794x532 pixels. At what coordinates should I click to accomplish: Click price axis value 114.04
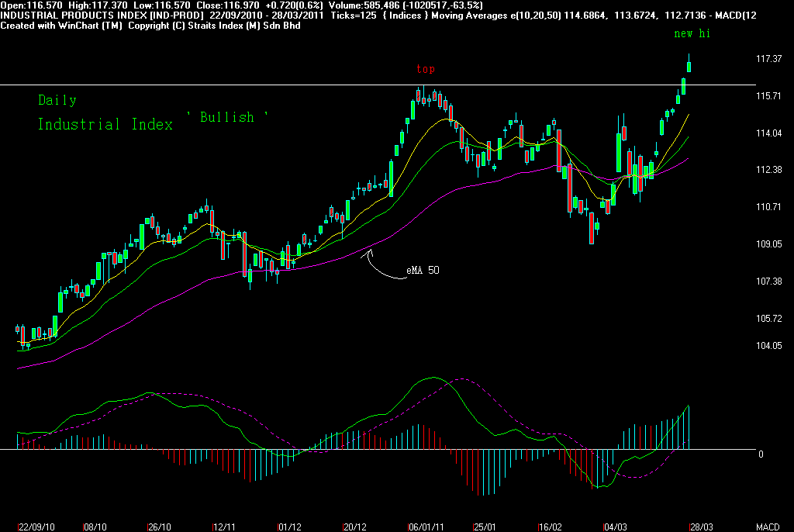(x=768, y=133)
